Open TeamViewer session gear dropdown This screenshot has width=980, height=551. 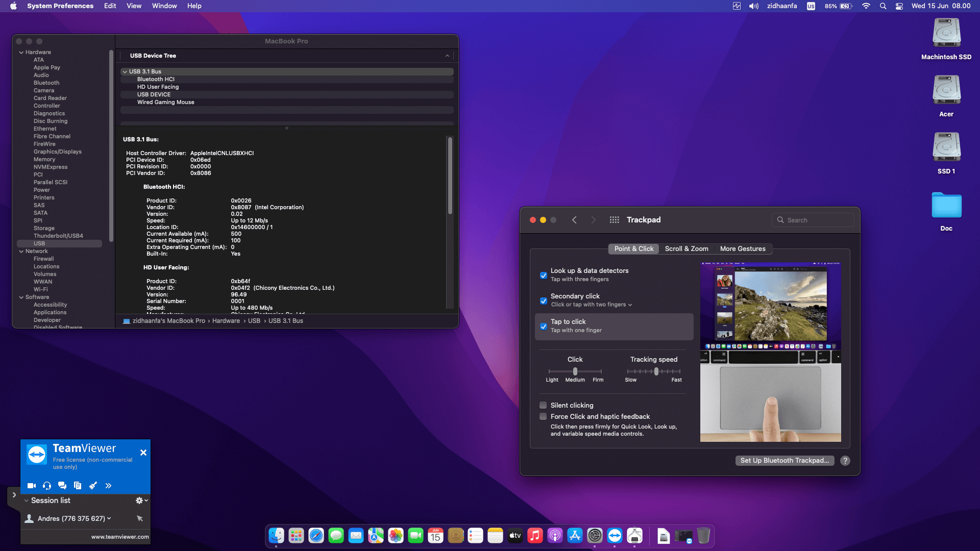pyautogui.click(x=141, y=500)
